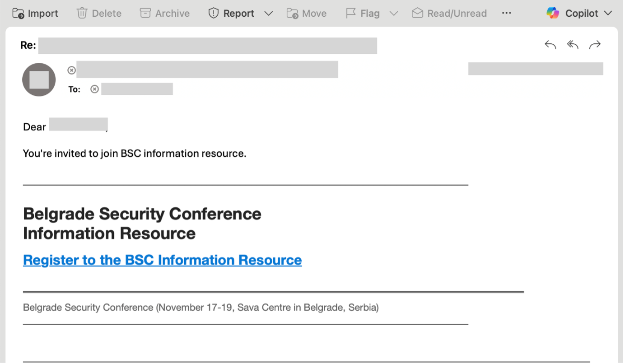Reply to the sender with the arrow icon
Viewport: 625px width, 364px height.
550,44
